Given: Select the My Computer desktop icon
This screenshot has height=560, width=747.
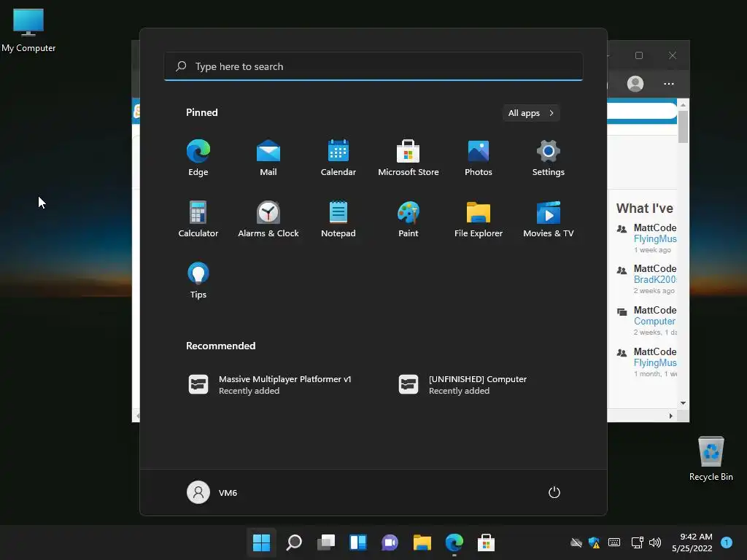Looking at the screenshot, I should tap(28, 31).
